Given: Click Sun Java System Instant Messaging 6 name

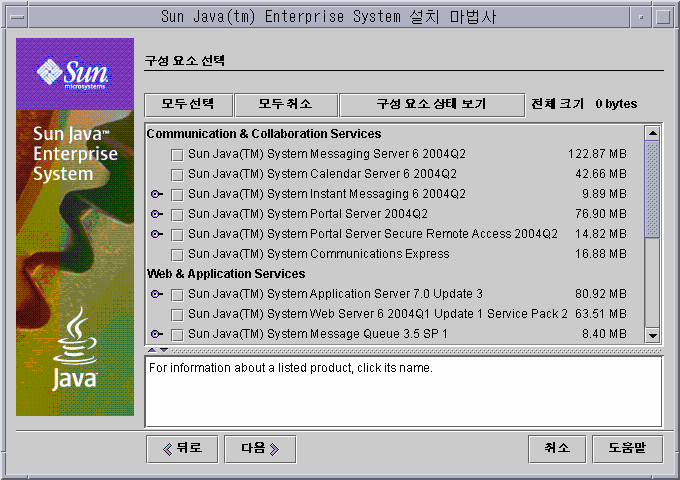Looking at the screenshot, I should [327, 194].
